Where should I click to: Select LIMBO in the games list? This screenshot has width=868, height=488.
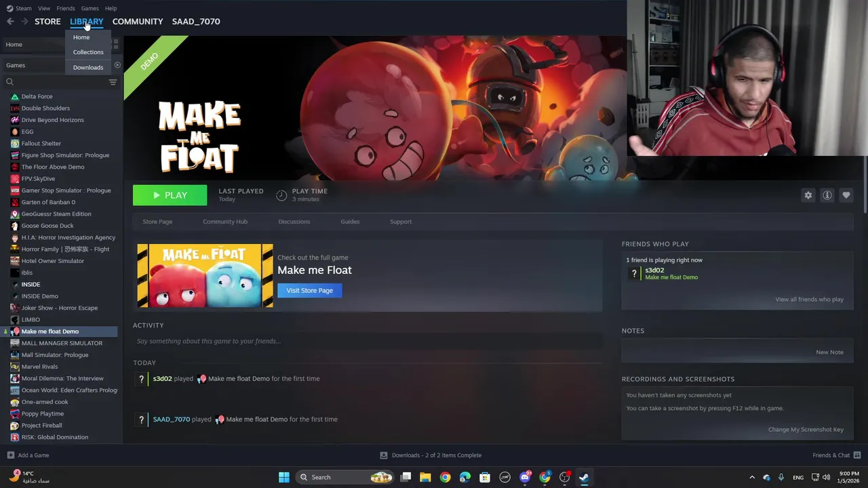point(31,320)
